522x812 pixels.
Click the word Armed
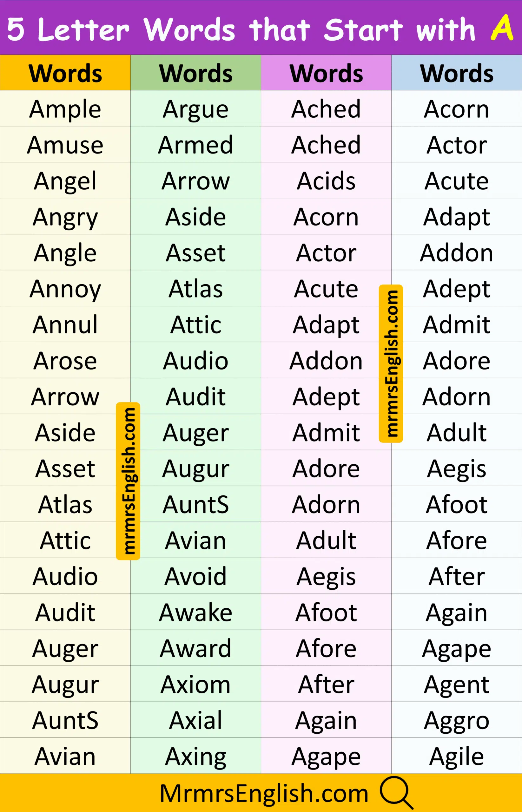click(195, 145)
